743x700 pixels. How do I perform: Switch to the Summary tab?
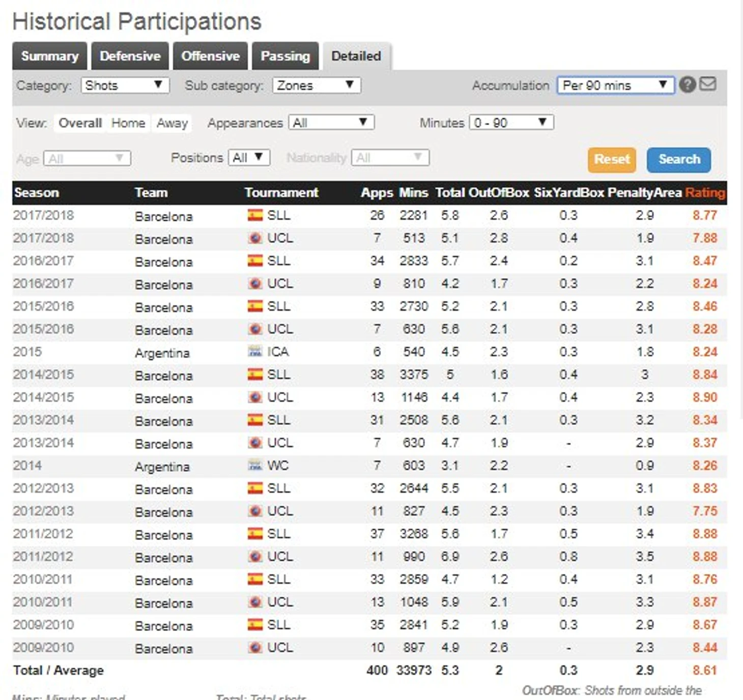(49, 56)
